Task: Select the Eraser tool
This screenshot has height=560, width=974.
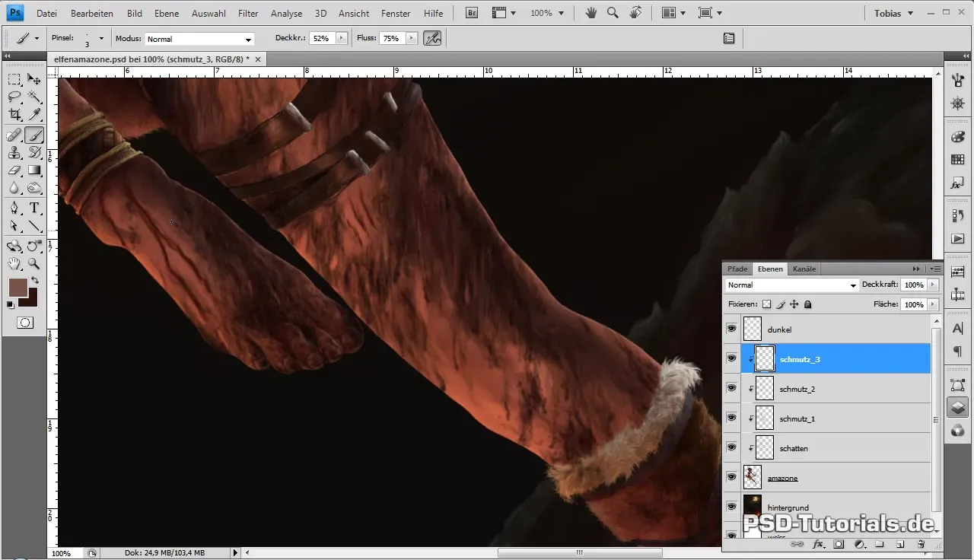Action: (14, 170)
